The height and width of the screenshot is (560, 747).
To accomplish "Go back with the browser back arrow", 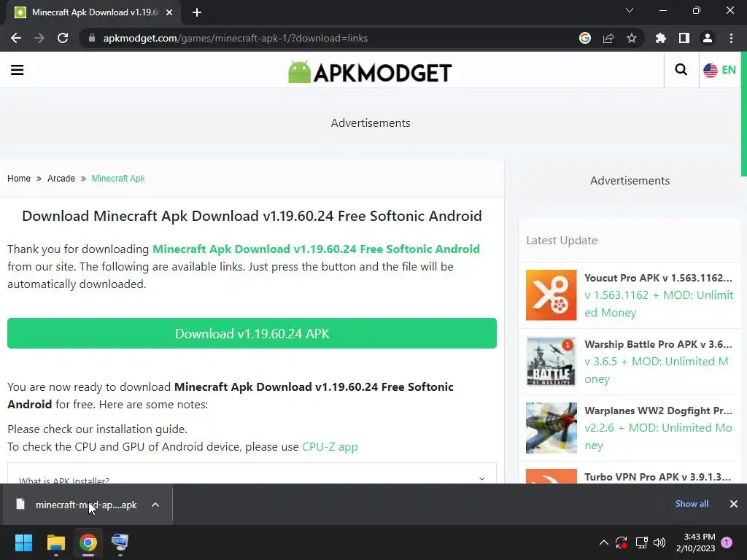I will click(x=16, y=38).
